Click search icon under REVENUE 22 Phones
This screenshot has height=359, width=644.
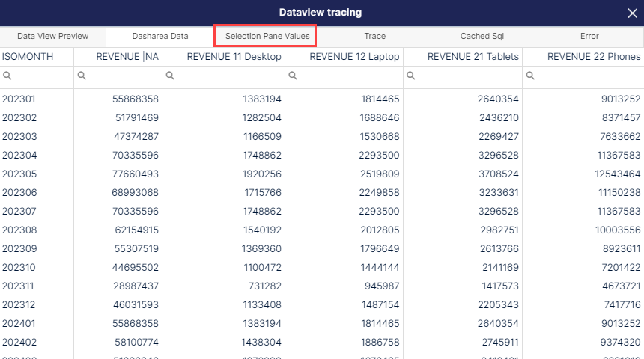tap(530, 76)
